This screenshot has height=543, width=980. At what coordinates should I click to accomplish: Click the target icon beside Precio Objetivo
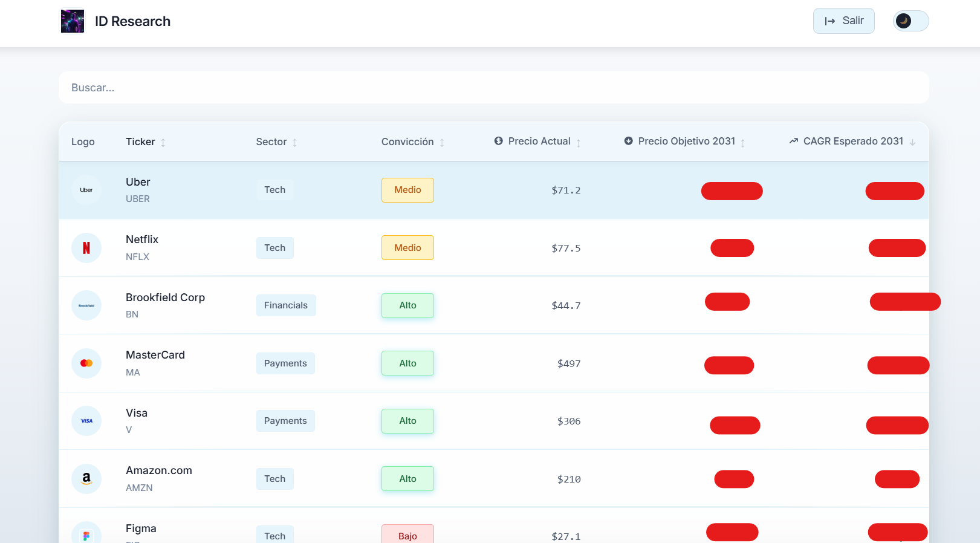(628, 141)
